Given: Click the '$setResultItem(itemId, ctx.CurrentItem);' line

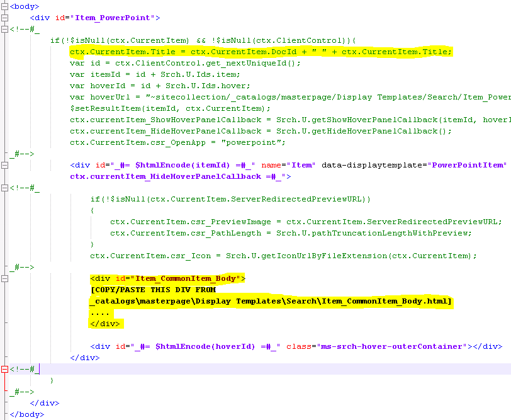Looking at the screenshot, I should pyautogui.click(x=170, y=108).
